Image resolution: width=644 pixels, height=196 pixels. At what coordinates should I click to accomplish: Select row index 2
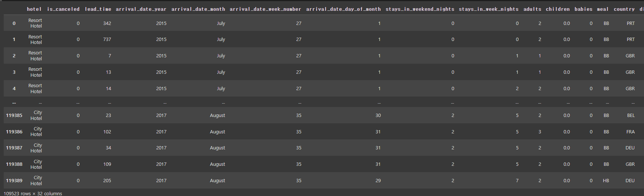[14, 56]
